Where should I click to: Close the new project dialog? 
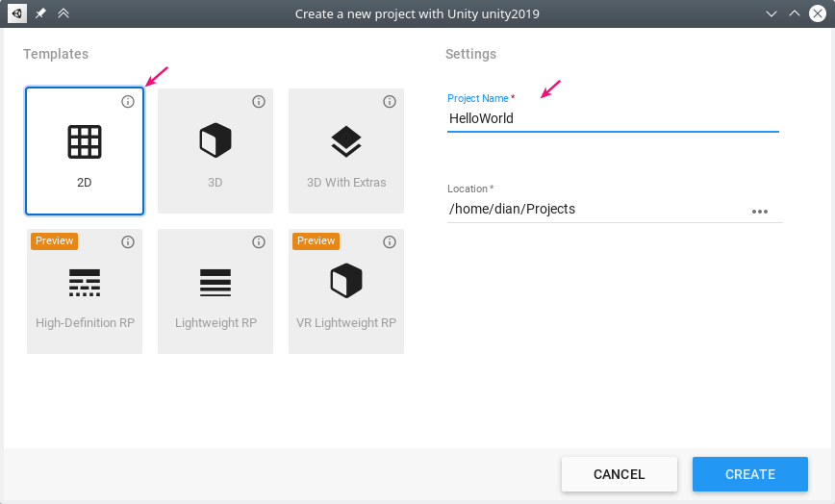point(818,13)
